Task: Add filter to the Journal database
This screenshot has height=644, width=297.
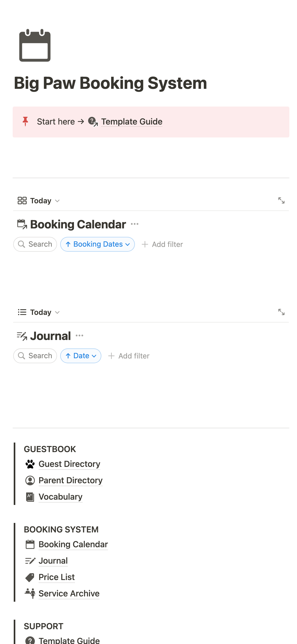Action: click(129, 356)
